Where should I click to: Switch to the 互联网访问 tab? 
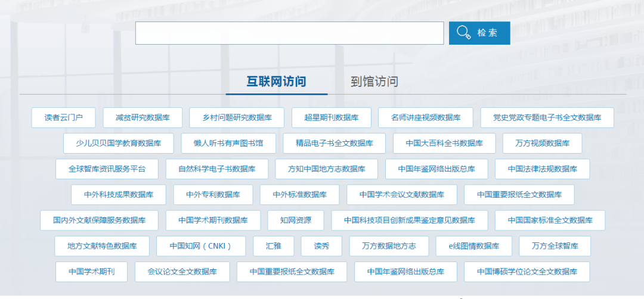[277, 81]
